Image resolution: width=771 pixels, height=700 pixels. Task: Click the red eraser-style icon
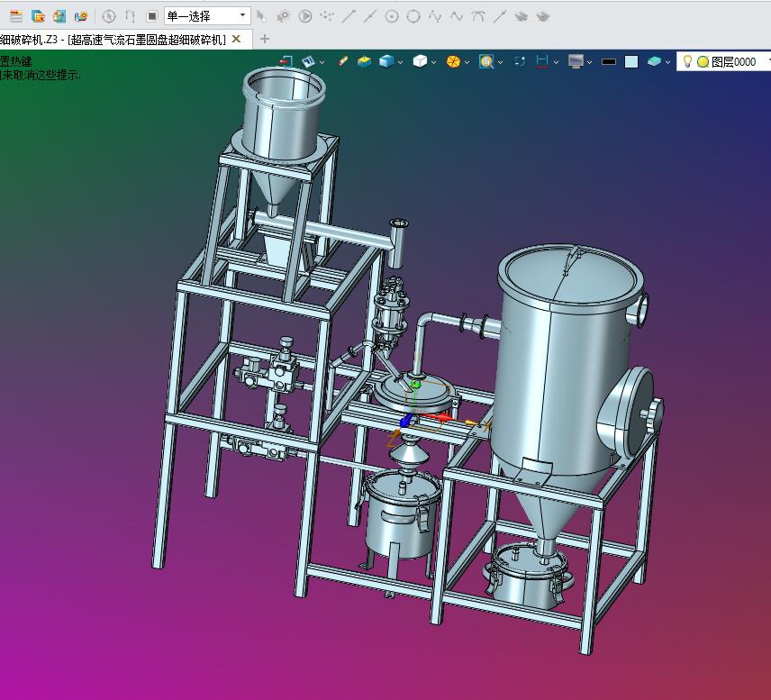coord(343,61)
